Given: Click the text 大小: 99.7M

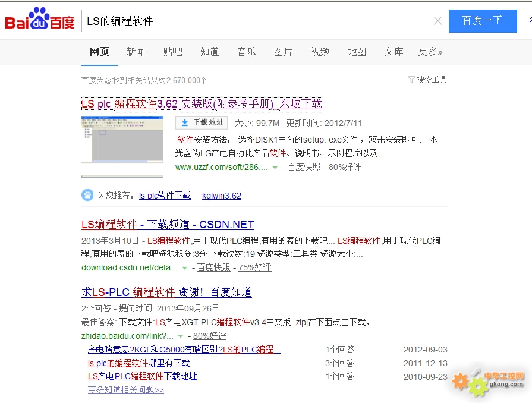Looking at the screenshot, I should (257, 123).
